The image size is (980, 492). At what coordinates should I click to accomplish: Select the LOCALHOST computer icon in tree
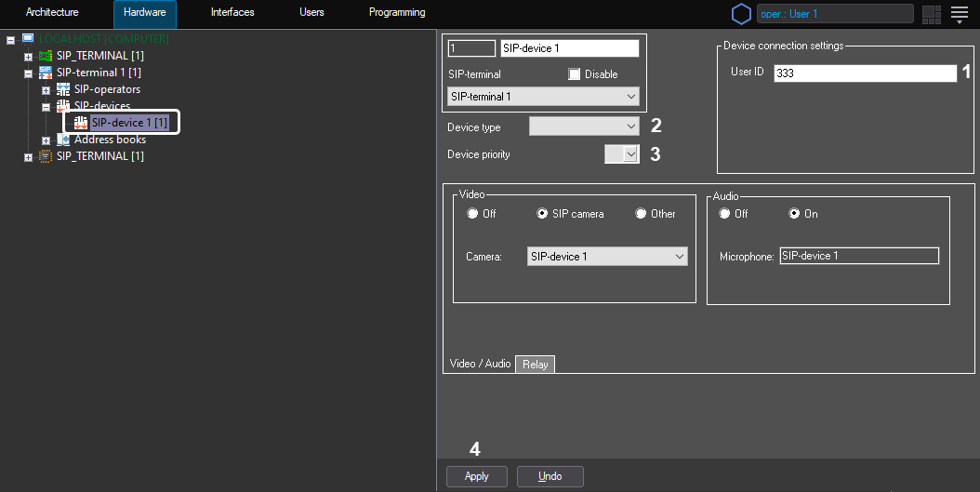(28, 39)
